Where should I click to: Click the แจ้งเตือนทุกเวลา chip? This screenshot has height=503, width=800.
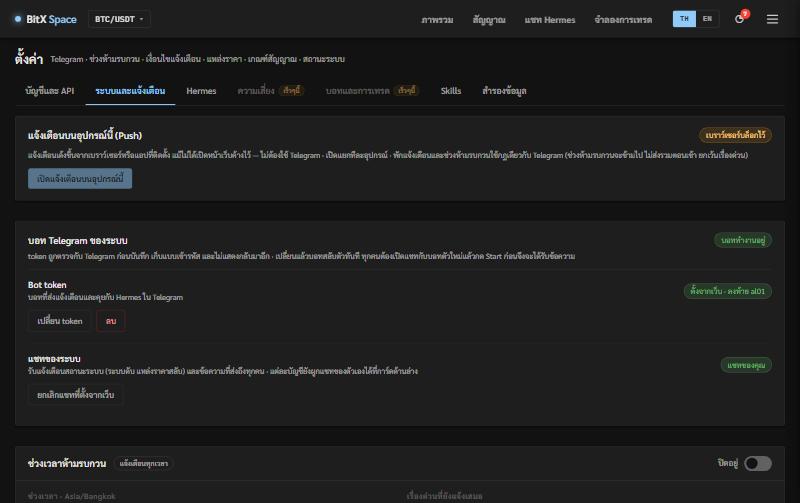coord(143,463)
